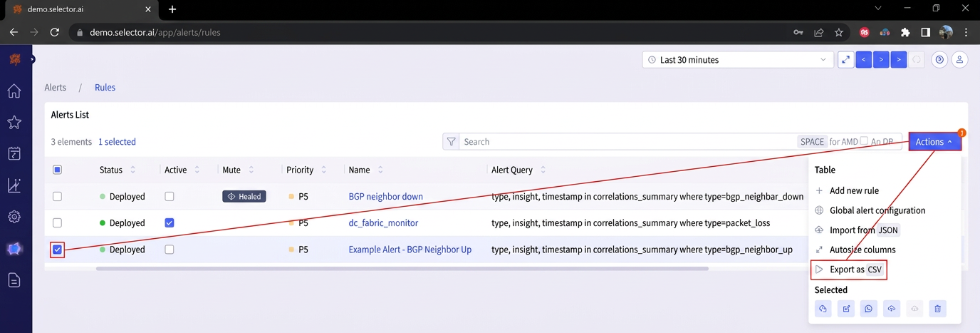The height and width of the screenshot is (333, 980).
Task: Sort by Mute column arrows
Action: (x=251, y=170)
